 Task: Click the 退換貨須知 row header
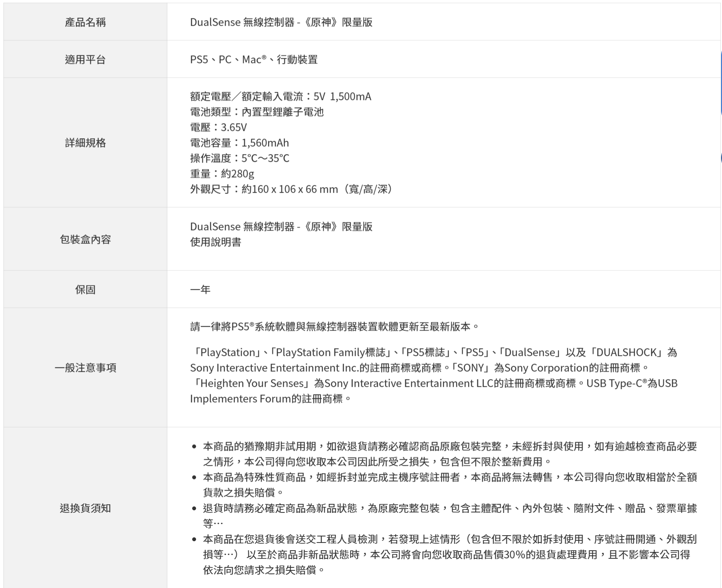tap(85, 508)
